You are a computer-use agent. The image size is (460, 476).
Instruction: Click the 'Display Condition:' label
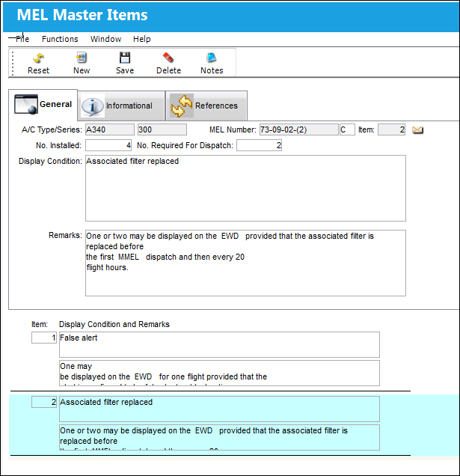point(50,161)
